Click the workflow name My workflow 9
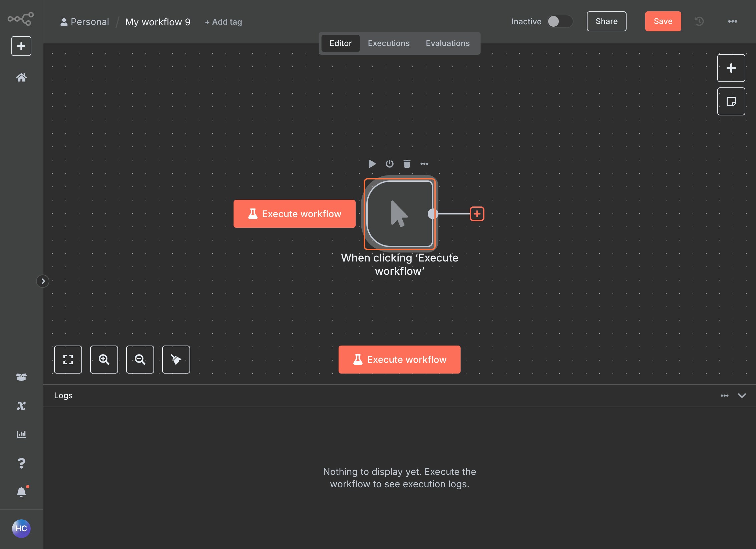The image size is (756, 549). tap(157, 22)
